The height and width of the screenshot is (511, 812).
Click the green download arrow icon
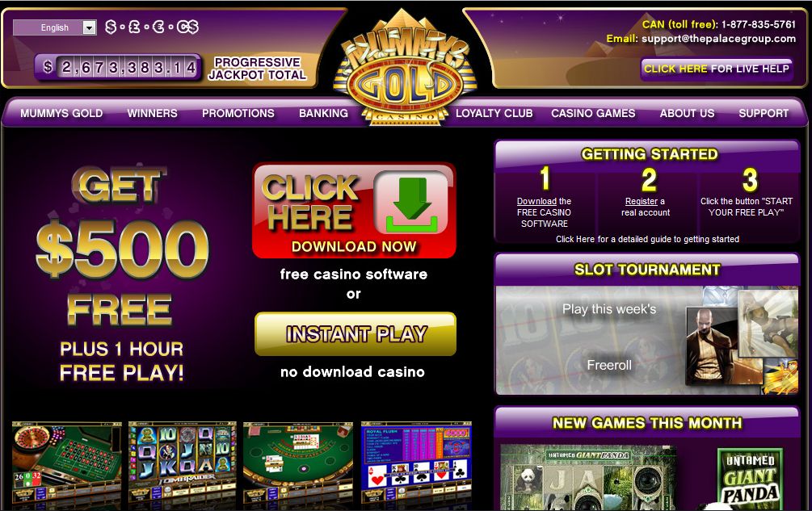412,203
